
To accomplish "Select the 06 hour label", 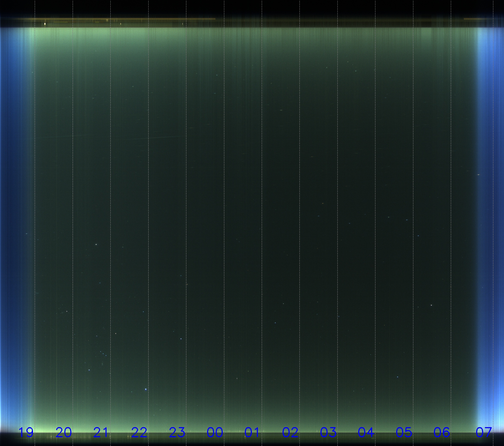I will 441,432.
